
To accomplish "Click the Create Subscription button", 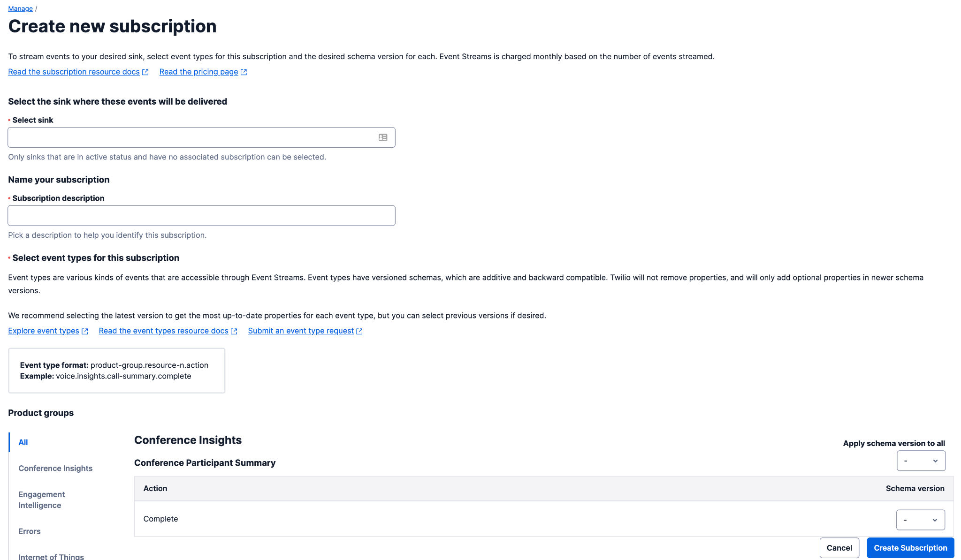I will (x=910, y=547).
